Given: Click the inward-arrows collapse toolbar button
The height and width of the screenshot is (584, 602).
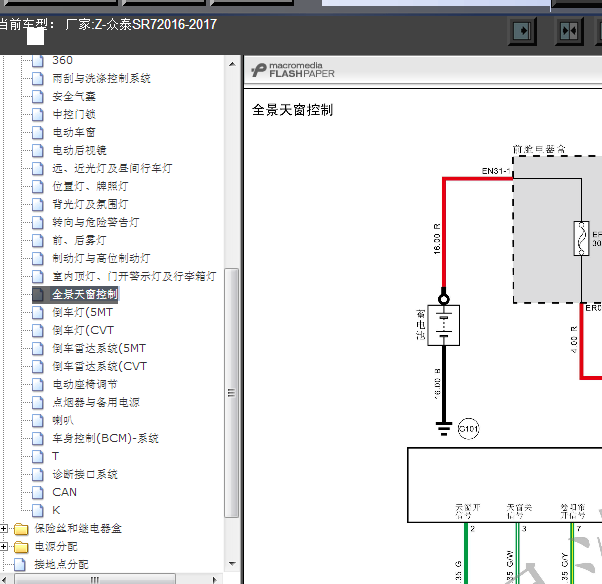Looking at the screenshot, I should (x=569, y=30).
